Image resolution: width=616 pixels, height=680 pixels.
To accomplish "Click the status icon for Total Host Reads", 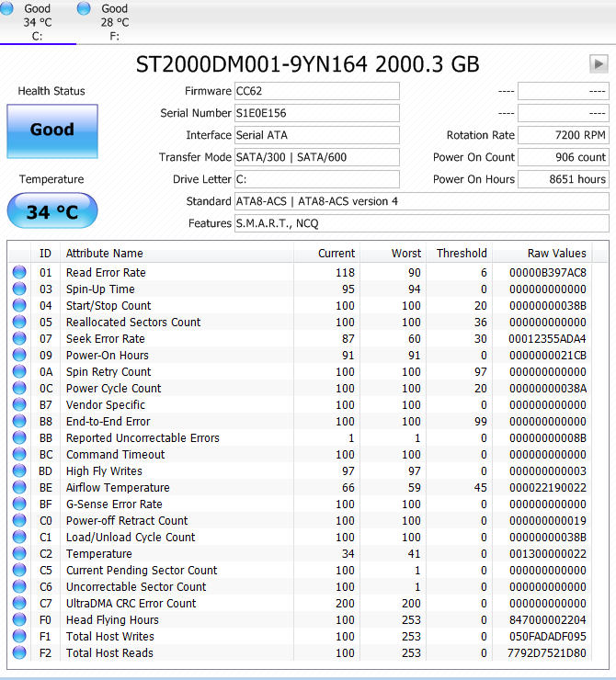I will click(19, 652).
